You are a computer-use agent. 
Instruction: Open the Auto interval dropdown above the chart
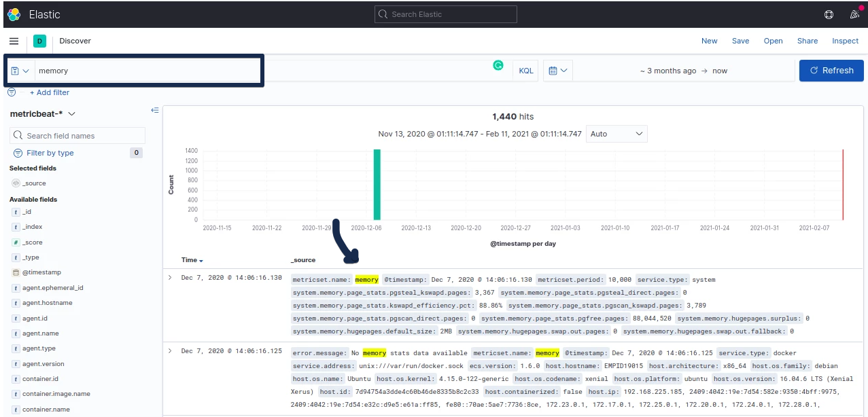[616, 134]
